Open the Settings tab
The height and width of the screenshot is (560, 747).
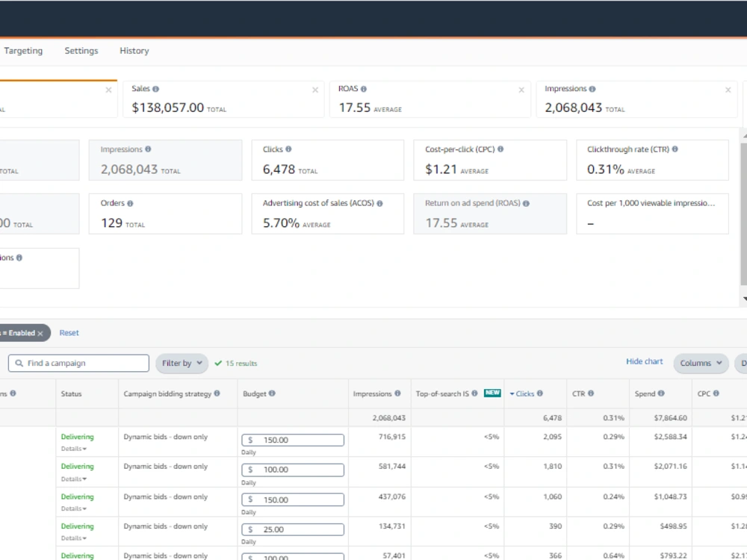pyautogui.click(x=81, y=51)
